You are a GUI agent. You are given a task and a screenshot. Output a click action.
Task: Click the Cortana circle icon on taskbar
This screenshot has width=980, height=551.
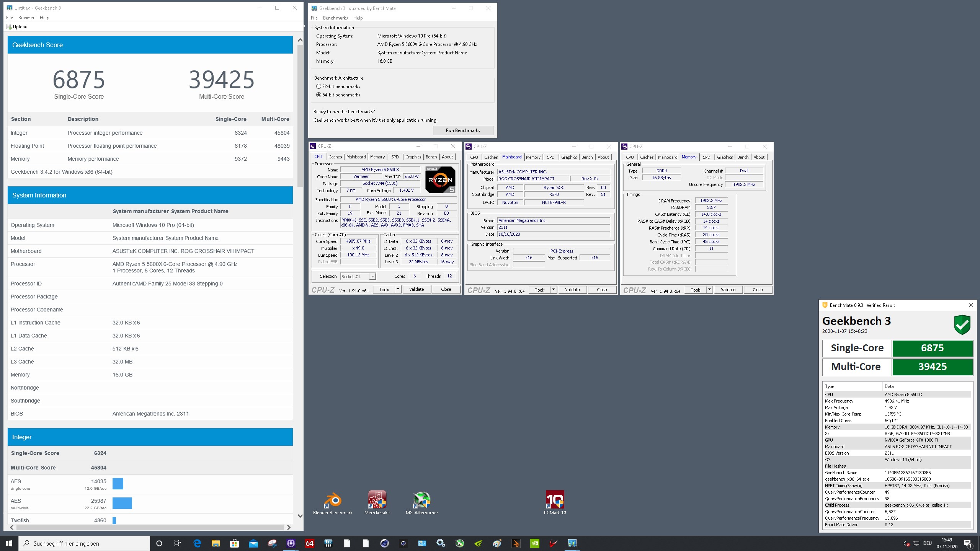tap(159, 543)
